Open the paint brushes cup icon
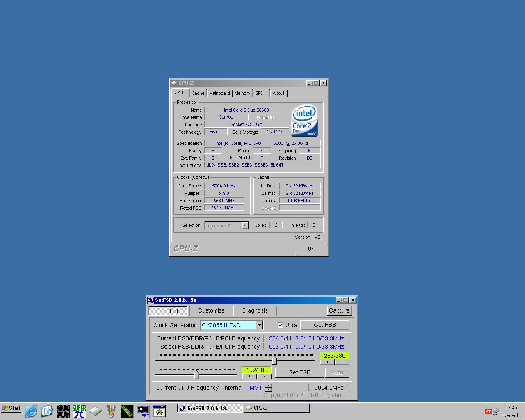525x420 pixels. click(x=111, y=411)
